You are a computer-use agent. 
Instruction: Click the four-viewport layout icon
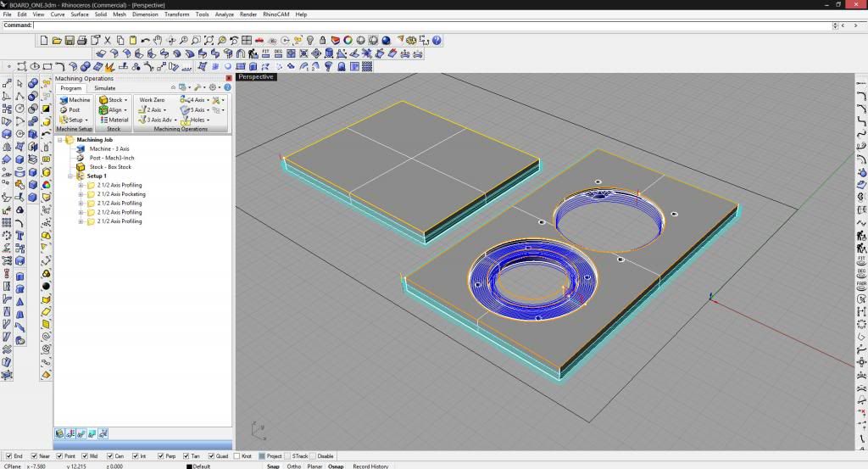[247, 41]
